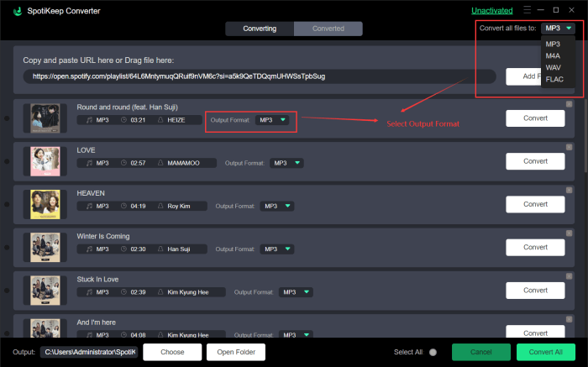Click the Winter Is Coming album thumbnail
588x367 pixels.
(x=45, y=248)
